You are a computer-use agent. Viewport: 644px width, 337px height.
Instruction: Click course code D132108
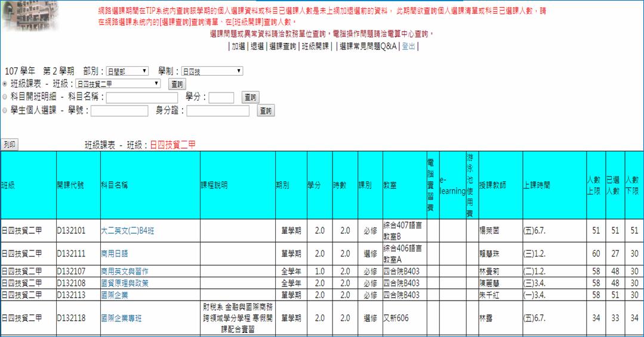(72, 283)
